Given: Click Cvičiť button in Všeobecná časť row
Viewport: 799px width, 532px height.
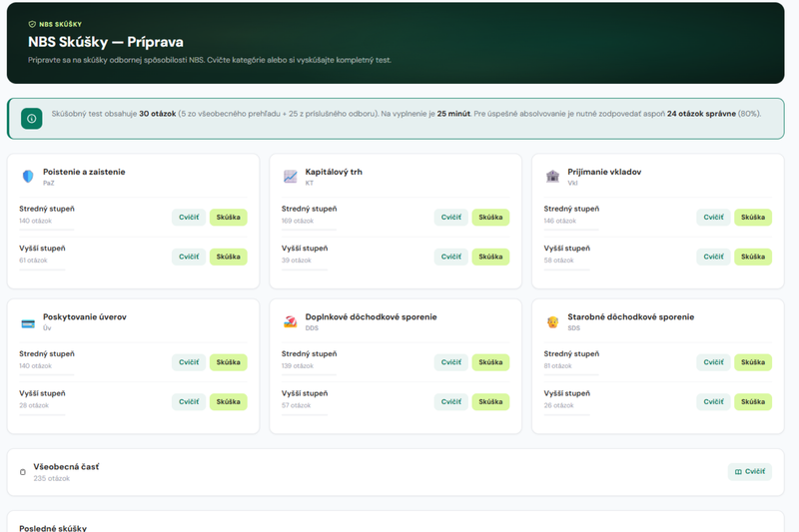Looking at the screenshot, I should (x=750, y=471).
